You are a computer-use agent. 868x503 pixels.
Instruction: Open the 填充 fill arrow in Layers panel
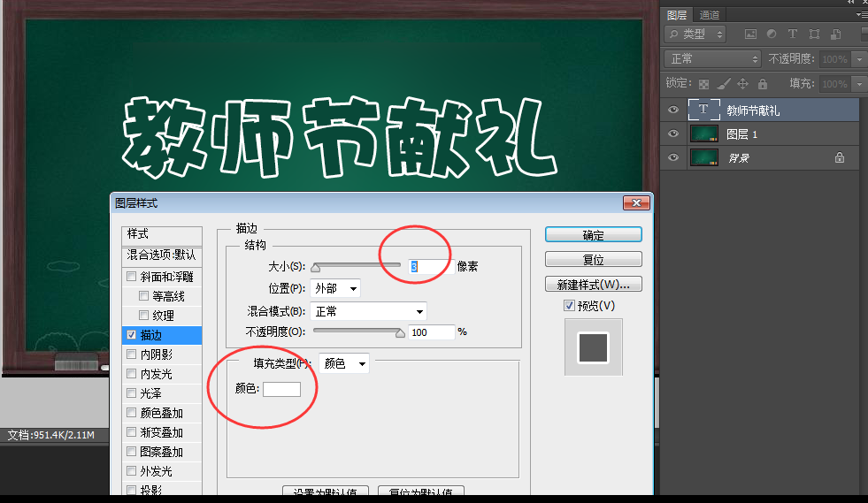pyautogui.click(x=860, y=84)
